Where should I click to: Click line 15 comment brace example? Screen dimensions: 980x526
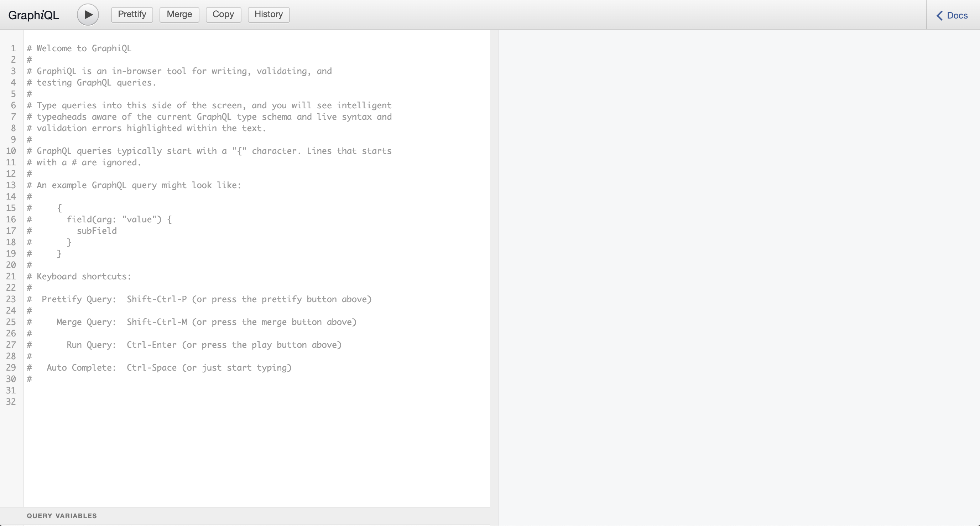coord(59,207)
